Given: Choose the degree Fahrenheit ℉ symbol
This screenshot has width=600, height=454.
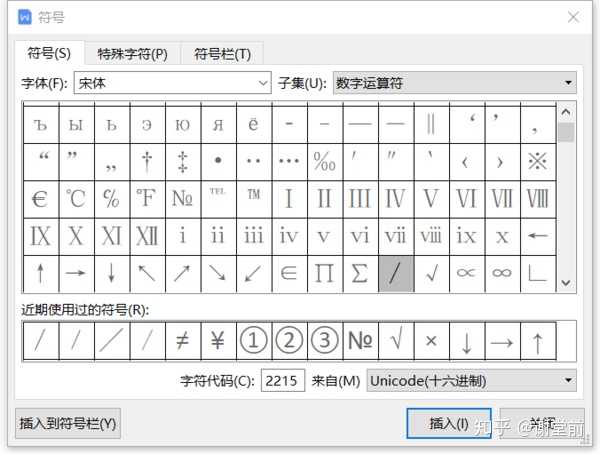Looking at the screenshot, I should 147,199.
